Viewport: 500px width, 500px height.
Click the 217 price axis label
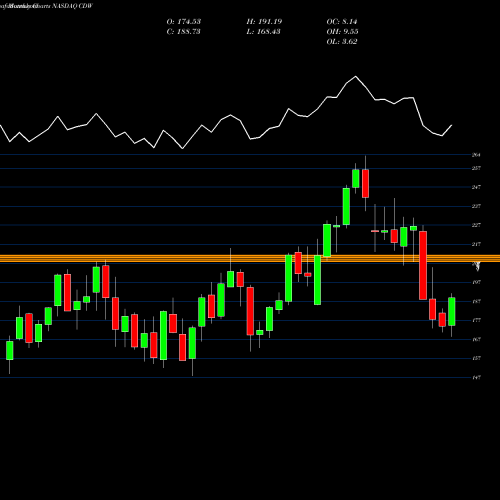pos(476,244)
